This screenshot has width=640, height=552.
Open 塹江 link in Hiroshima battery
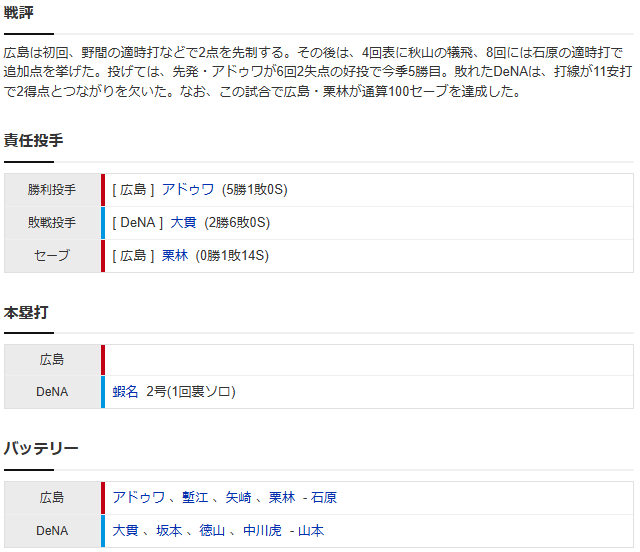pyautogui.click(x=195, y=497)
